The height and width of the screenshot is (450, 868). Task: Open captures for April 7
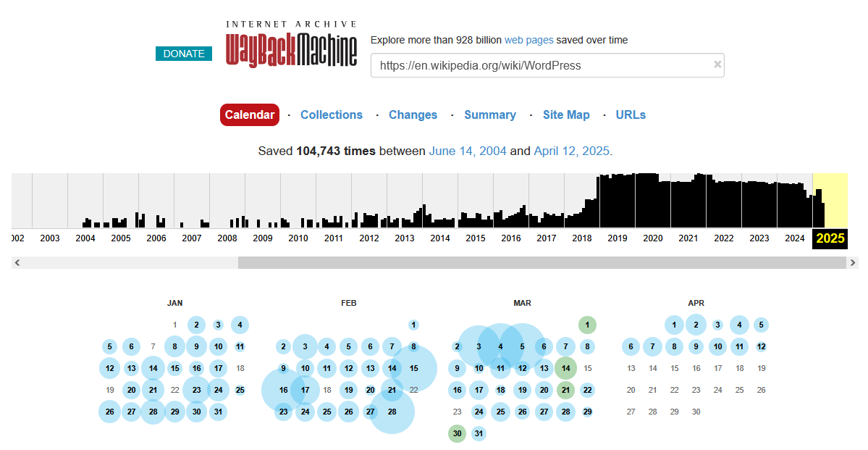(653, 346)
